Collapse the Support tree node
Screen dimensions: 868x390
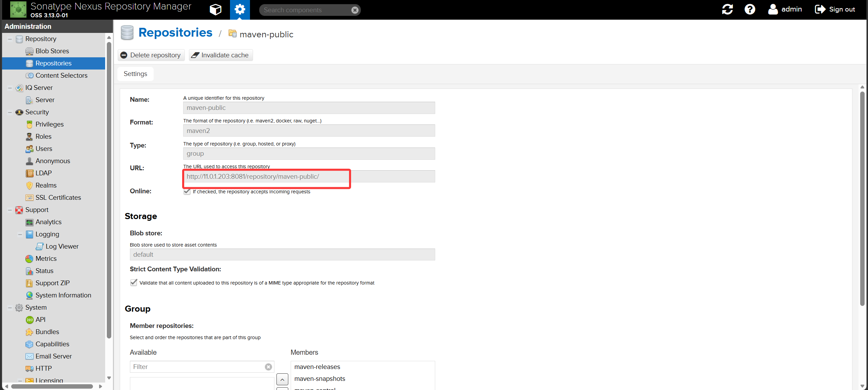tap(10, 210)
